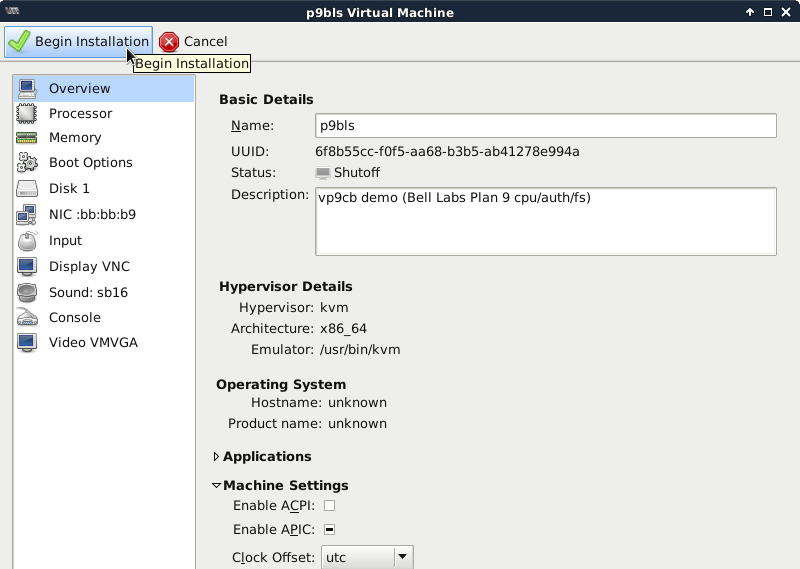The image size is (800, 569).
Task: Open the NIC :bb:bb:b9 network icon
Action: (x=27, y=214)
